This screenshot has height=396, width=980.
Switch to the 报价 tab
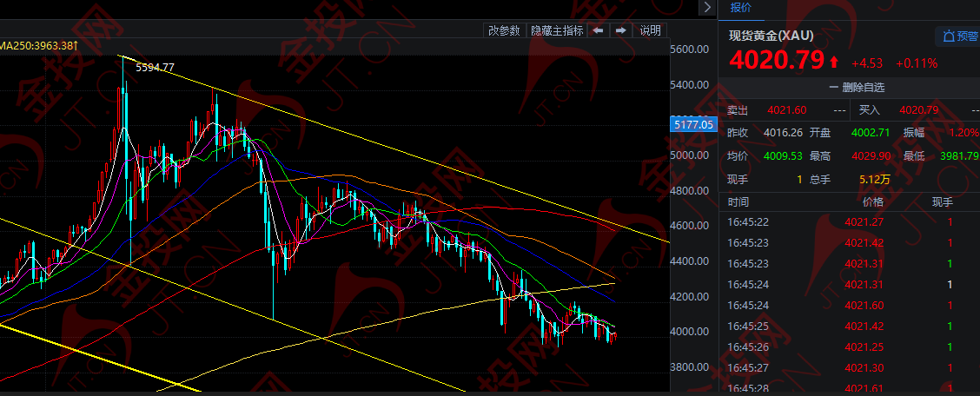(741, 8)
